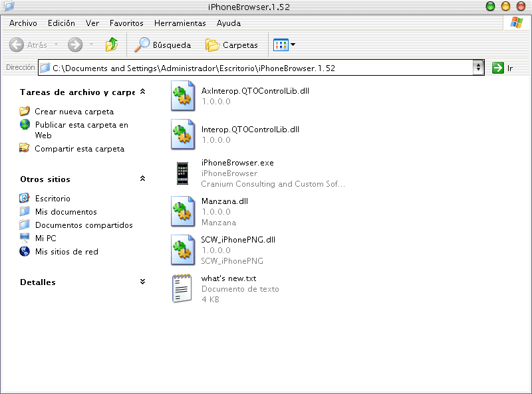
Task: Open the Favoritos menu
Action: coord(126,23)
